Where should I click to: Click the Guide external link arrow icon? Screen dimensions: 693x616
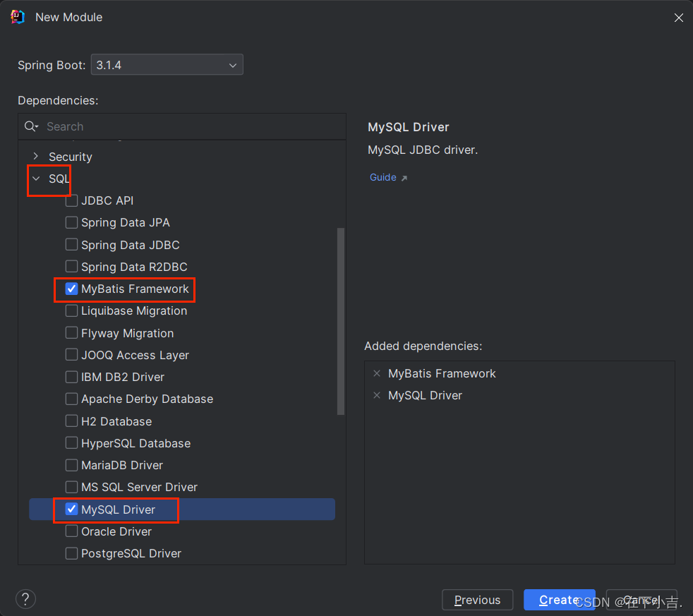(404, 178)
